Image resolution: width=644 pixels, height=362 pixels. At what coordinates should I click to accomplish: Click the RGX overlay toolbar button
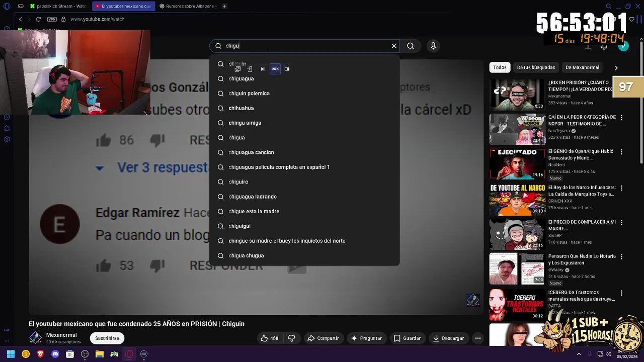pyautogui.click(x=275, y=69)
